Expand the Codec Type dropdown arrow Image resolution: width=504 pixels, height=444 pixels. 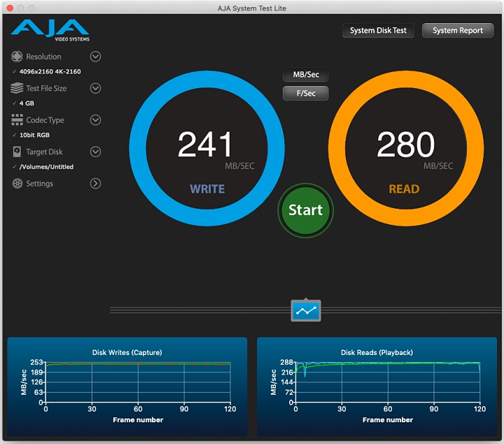95,120
